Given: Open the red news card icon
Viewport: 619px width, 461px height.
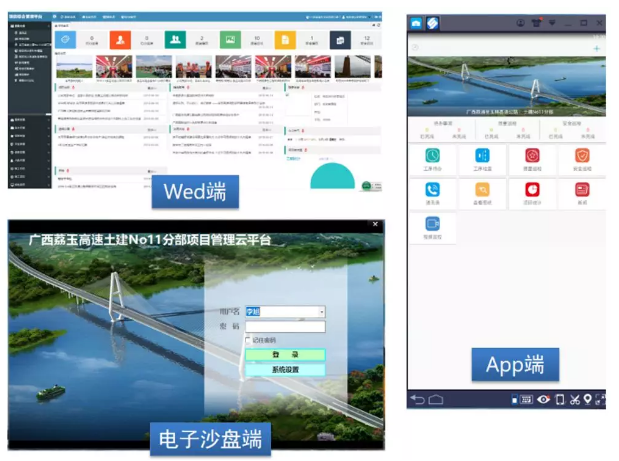Looking at the screenshot, I should (582, 189).
